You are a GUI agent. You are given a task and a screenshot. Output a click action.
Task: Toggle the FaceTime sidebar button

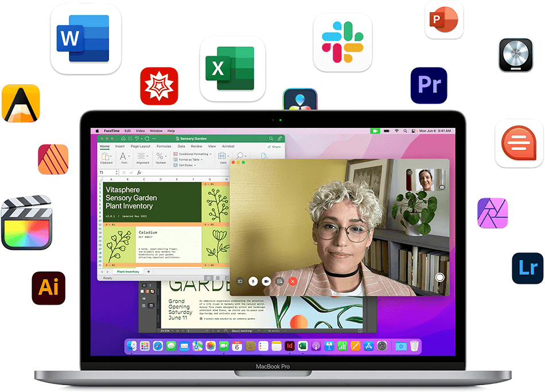tap(239, 281)
